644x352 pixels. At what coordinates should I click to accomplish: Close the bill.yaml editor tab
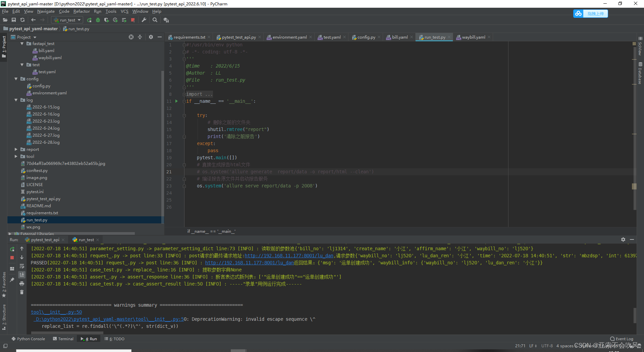[x=412, y=37]
